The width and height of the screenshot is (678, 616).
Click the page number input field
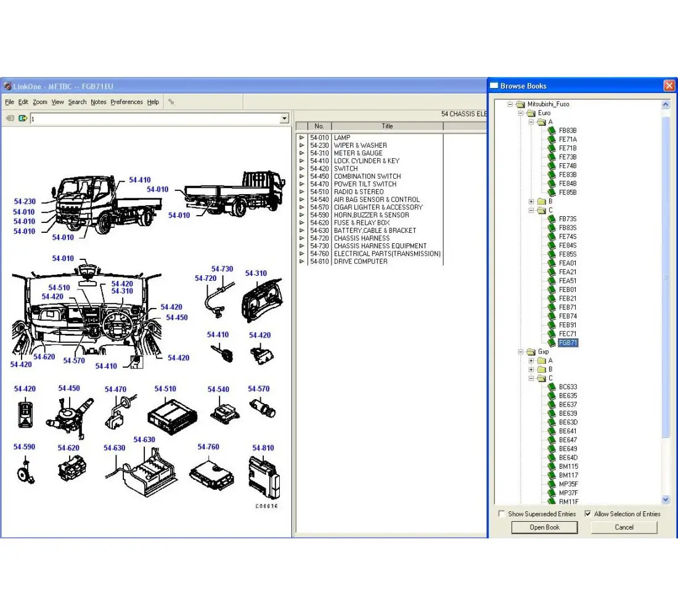[155, 118]
